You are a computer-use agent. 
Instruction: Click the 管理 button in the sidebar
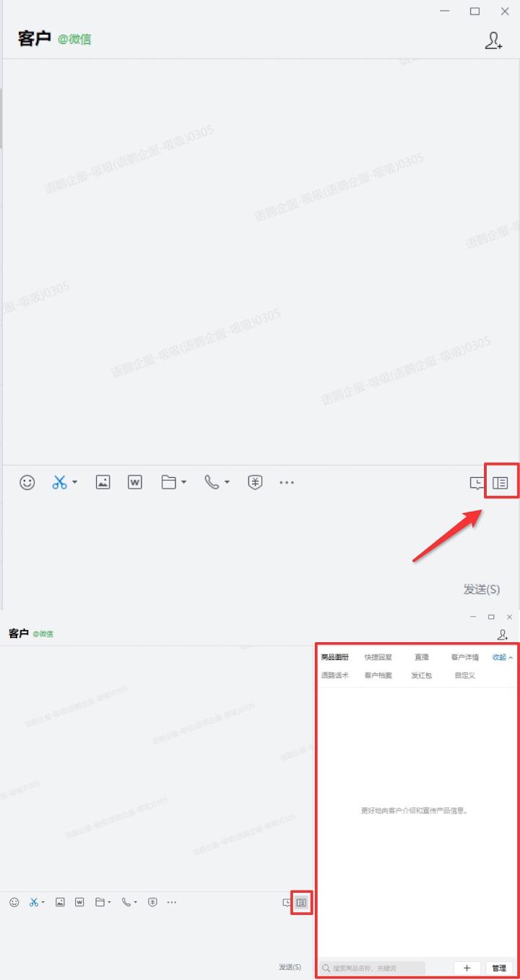[x=498, y=968]
